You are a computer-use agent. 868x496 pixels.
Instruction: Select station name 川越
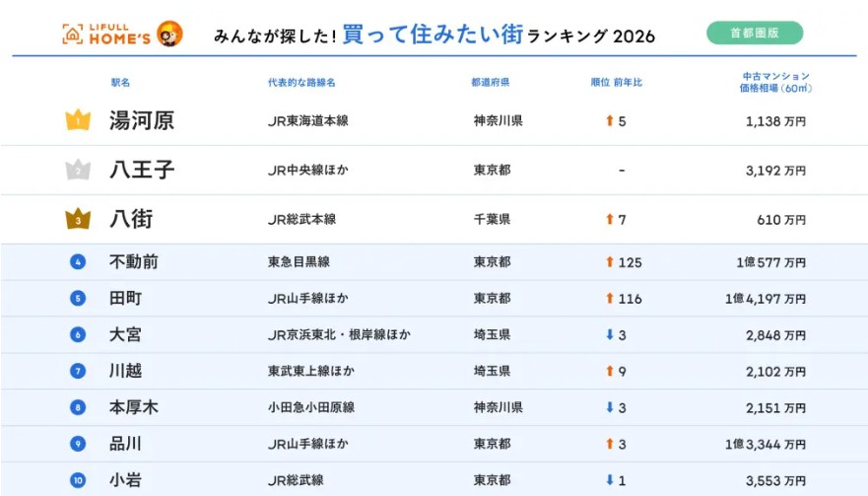pyautogui.click(x=126, y=371)
